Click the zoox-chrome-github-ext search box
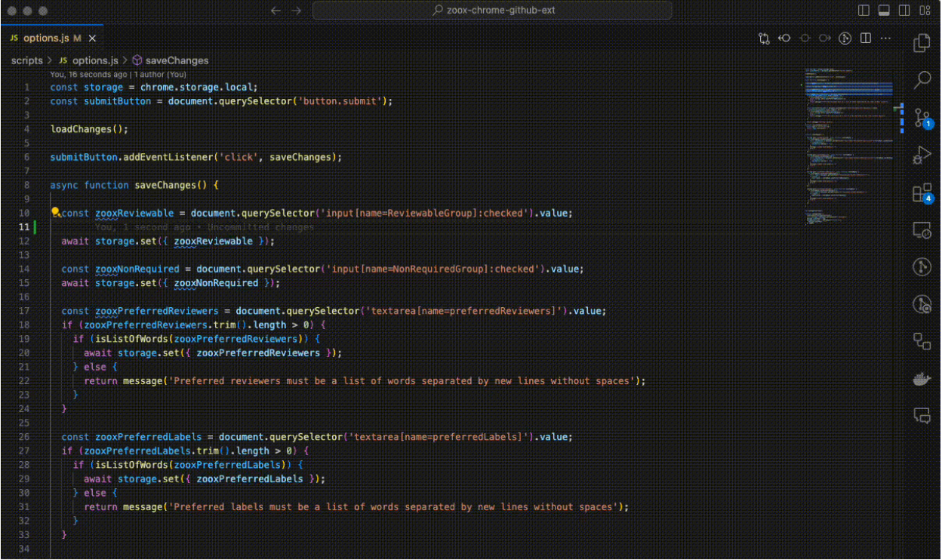The height and width of the screenshot is (560, 942). 492,11
